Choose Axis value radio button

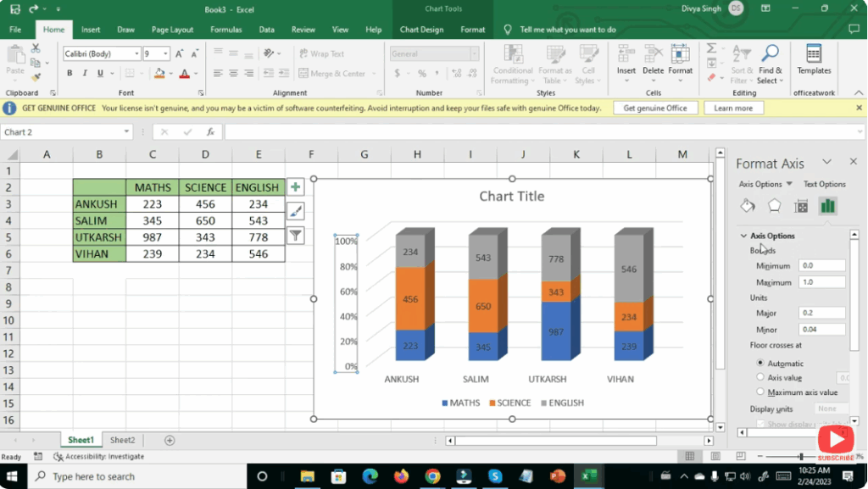[759, 378]
